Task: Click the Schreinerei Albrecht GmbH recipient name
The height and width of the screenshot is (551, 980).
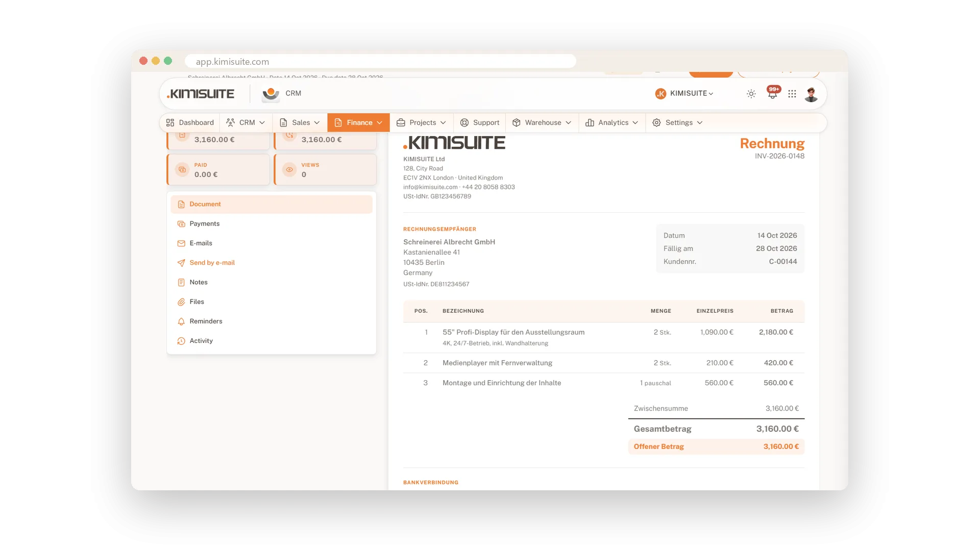Action: (449, 242)
